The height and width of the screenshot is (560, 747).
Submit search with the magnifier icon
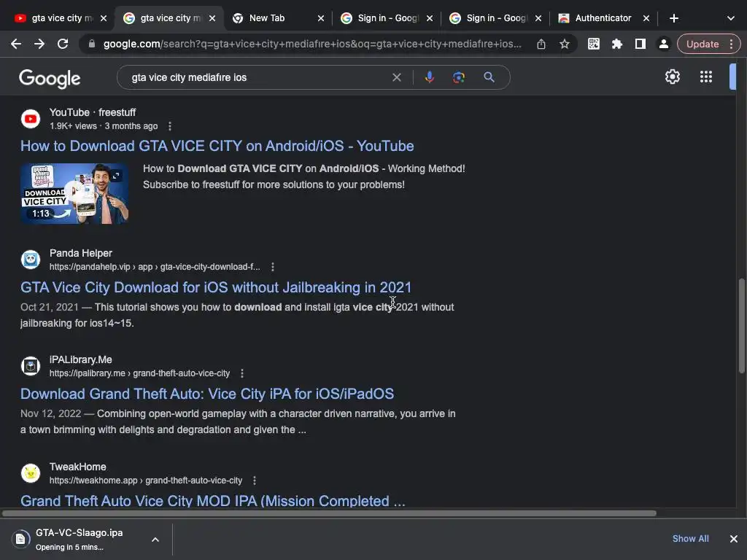pos(489,77)
